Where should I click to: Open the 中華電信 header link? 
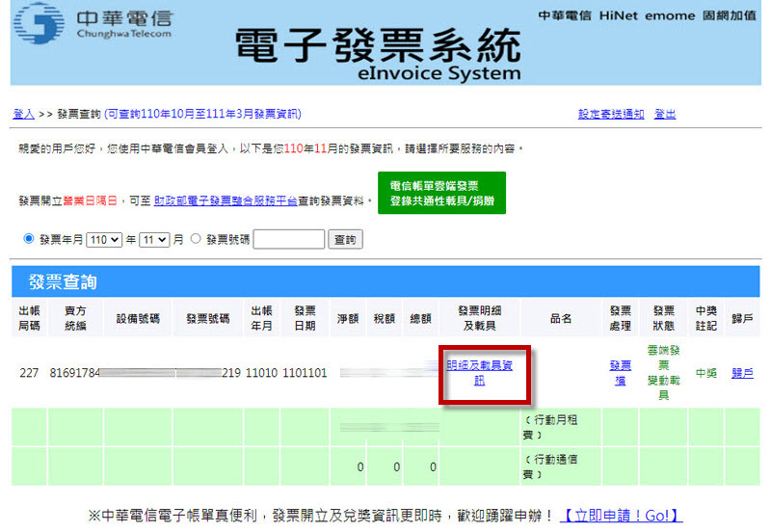click(x=565, y=15)
